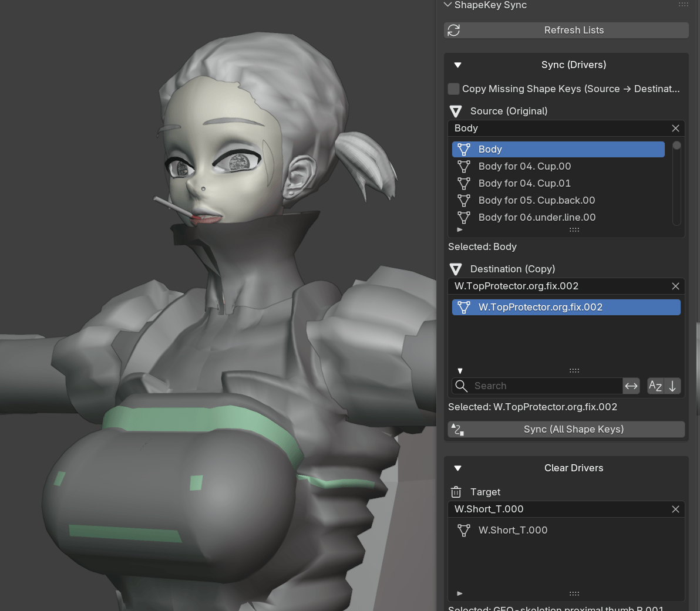Click 'Selected: W.TopProtector.org.fix.002' status text
This screenshot has height=611, width=700.
(x=533, y=407)
